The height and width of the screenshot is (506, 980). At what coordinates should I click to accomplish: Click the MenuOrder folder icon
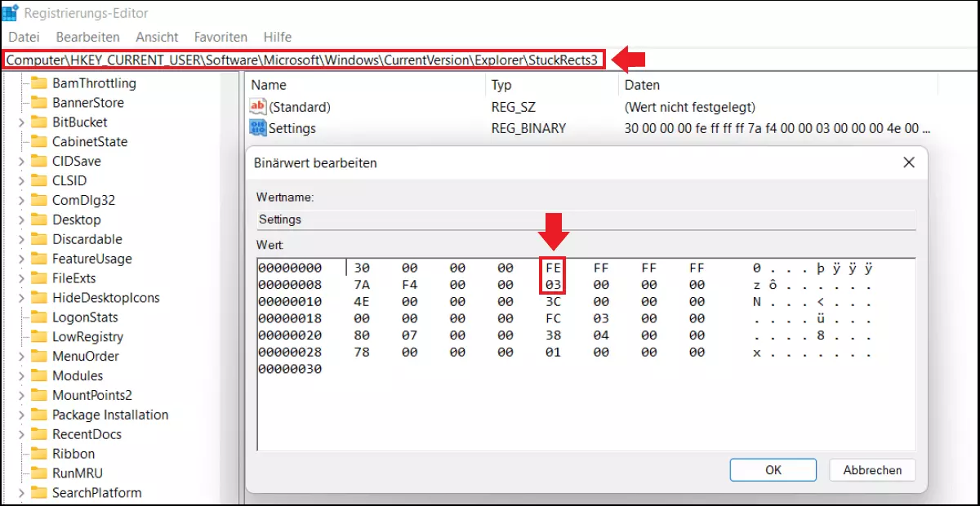point(39,357)
